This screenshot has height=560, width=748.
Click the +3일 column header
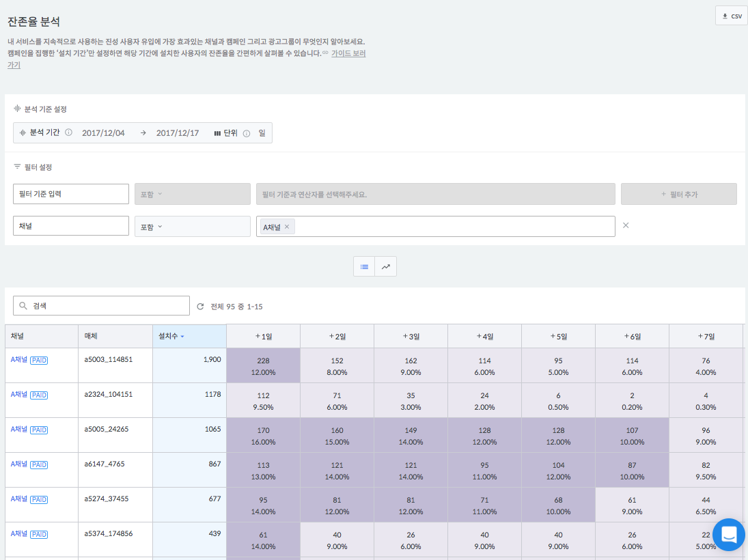tap(411, 336)
